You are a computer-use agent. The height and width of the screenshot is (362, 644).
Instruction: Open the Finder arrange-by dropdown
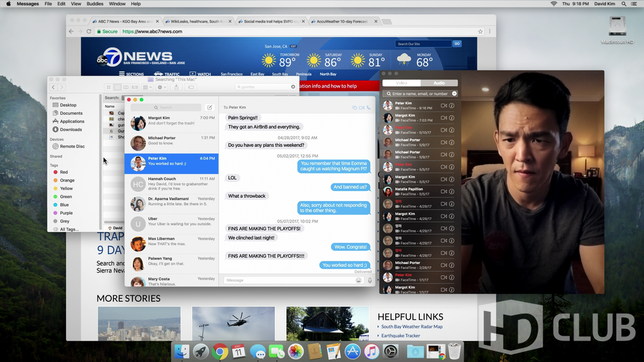[147, 87]
